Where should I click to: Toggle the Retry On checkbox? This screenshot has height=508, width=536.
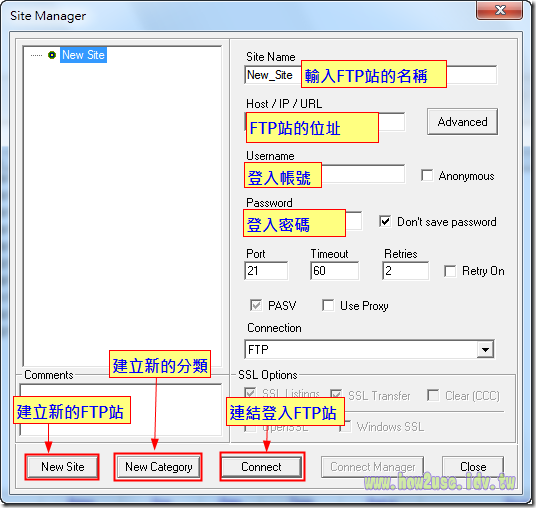tap(450, 271)
